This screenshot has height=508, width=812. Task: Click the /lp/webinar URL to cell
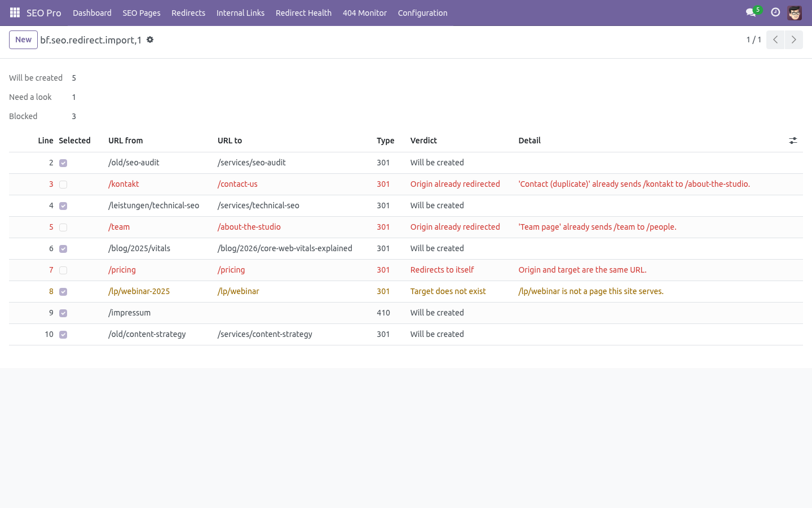[x=239, y=291]
